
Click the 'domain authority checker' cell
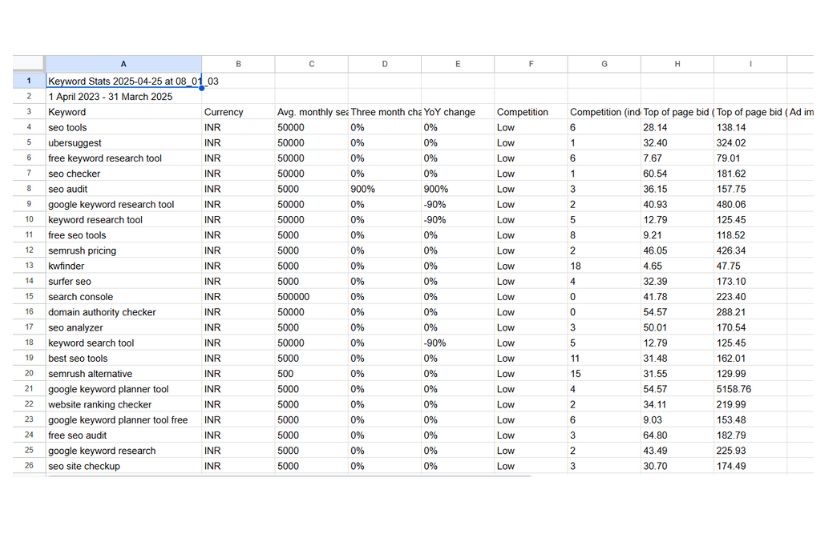click(123, 312)
